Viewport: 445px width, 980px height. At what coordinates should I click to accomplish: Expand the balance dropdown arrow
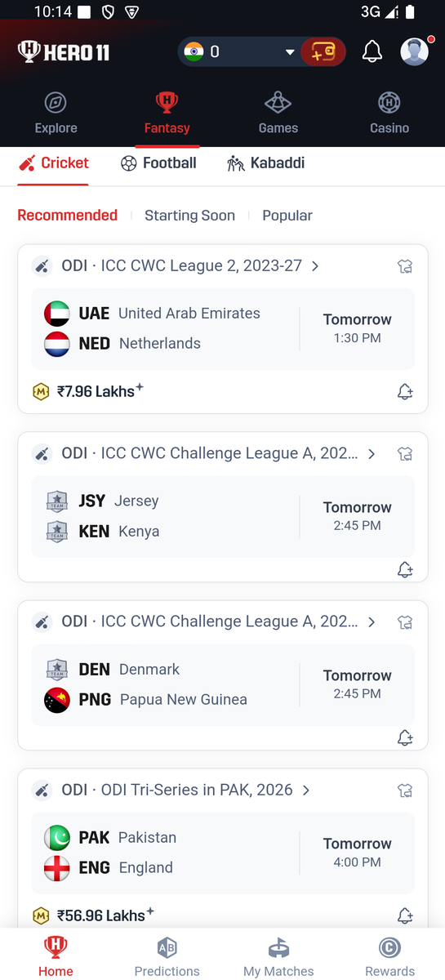(289, 53)
